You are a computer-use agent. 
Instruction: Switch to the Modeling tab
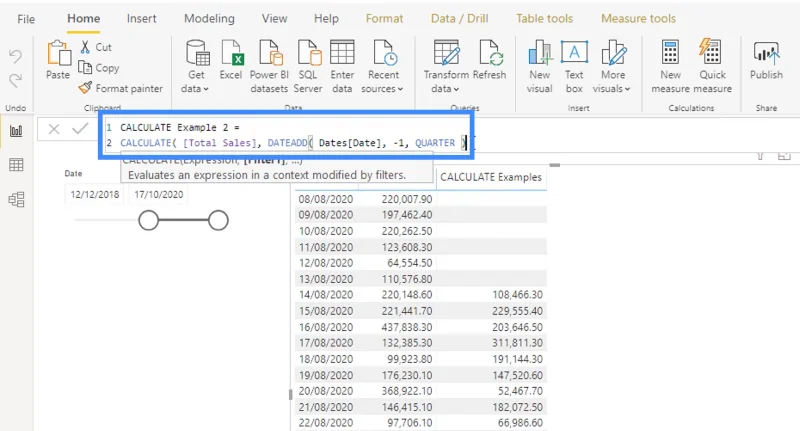tap(209, 19)
